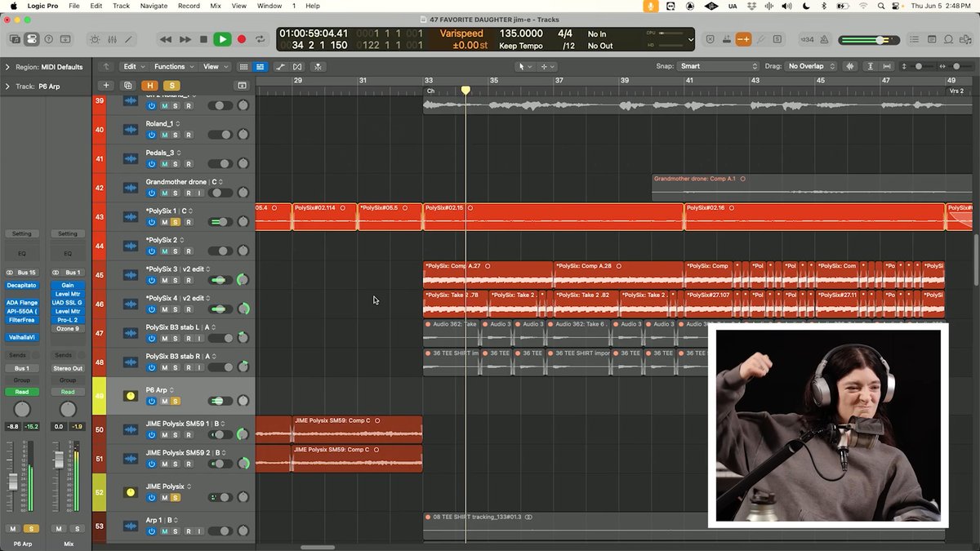Toggle the yellow global S solo button

pos(171,85)
